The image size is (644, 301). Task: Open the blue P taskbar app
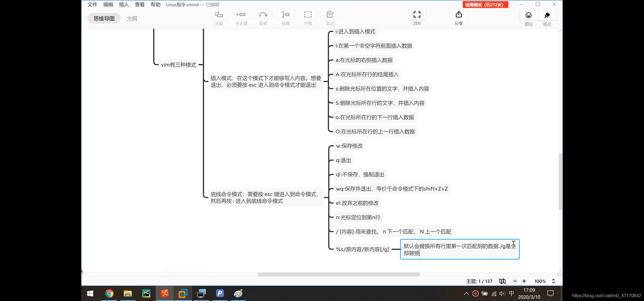point(220,293)
